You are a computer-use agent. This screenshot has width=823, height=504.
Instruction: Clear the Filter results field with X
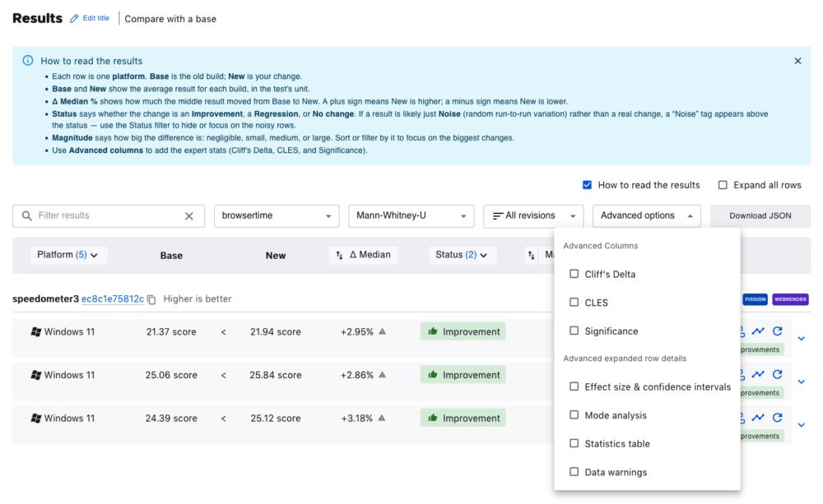point(189,216)
